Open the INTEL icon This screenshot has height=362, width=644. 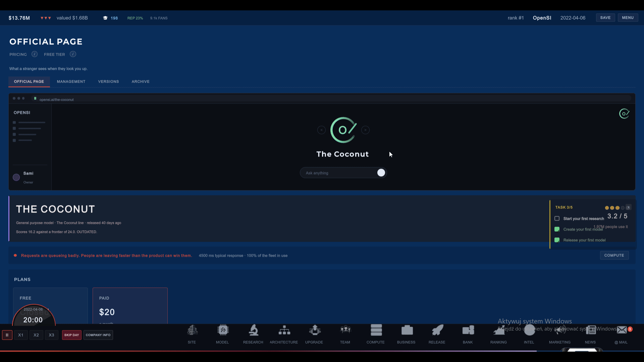click(x=529, y=330)
